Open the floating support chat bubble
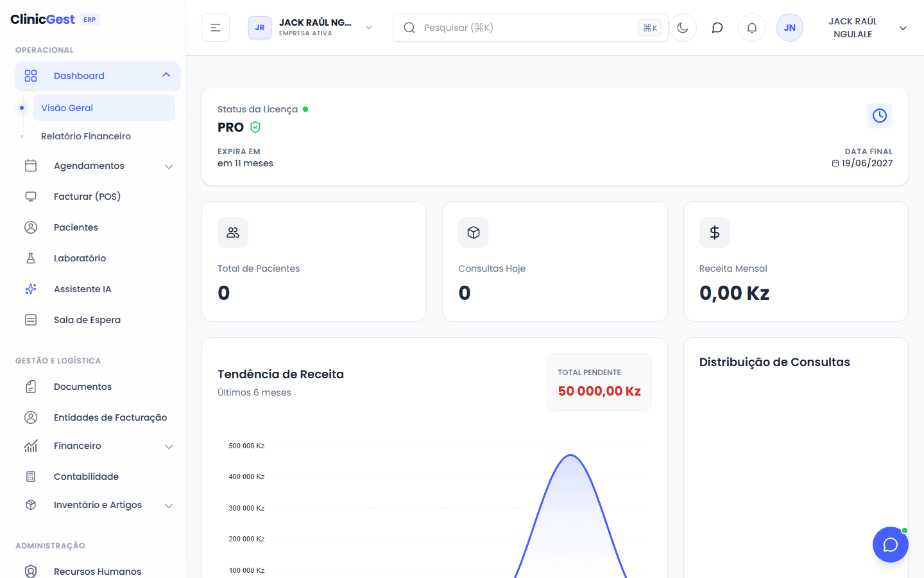The width and height of the screenshot is (924, 578). click(891, 545)
